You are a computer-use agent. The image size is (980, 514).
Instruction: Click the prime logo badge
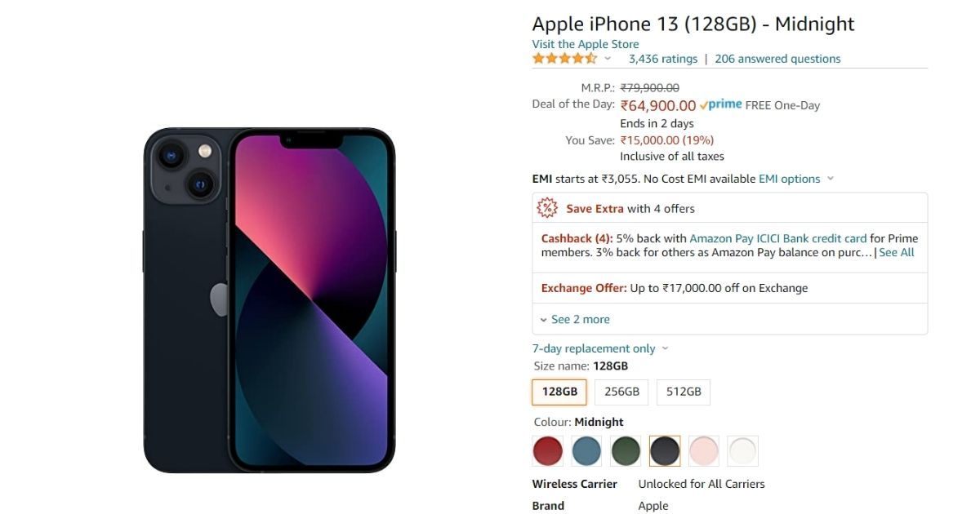pos(721,104)
